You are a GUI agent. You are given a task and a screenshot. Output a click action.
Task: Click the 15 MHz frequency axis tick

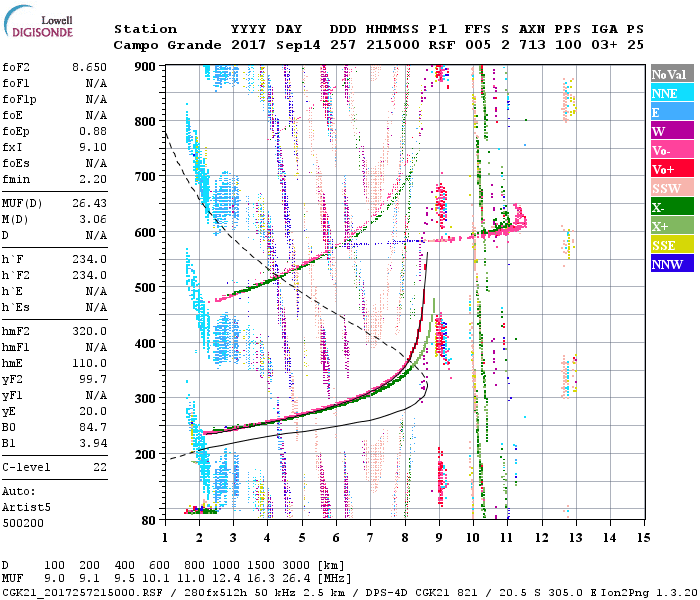[641, 537]
